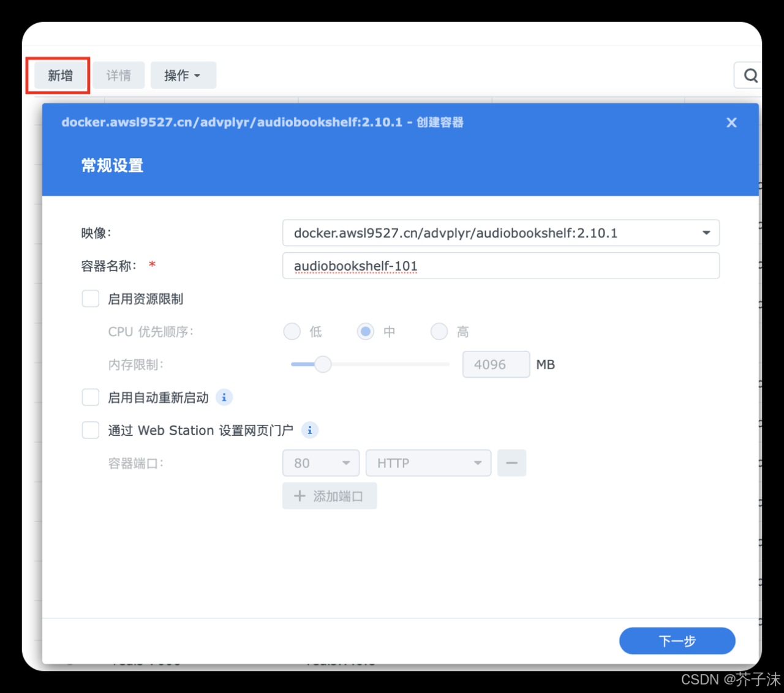Image resolution: width=784 pixels, height=693 pixels.
Task: Open the image selection dropdown
Action: [x=706, y=233]
